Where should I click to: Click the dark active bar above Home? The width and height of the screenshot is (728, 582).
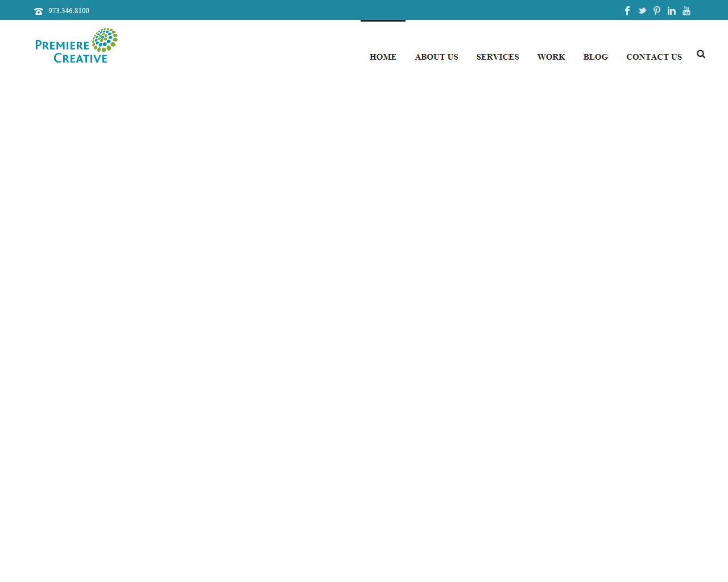pyautogui.click(x=383, y=21)
